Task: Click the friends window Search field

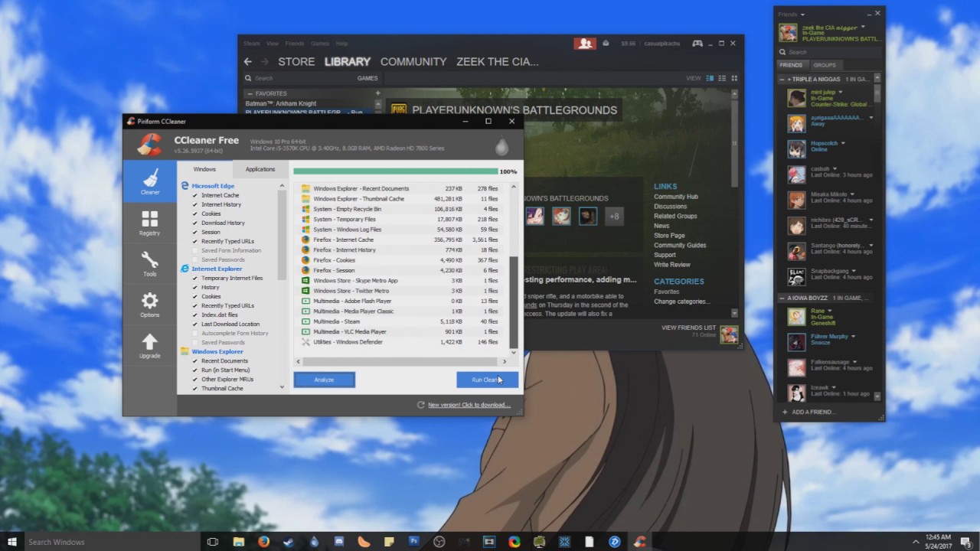Action: click(x=829, y=52)
